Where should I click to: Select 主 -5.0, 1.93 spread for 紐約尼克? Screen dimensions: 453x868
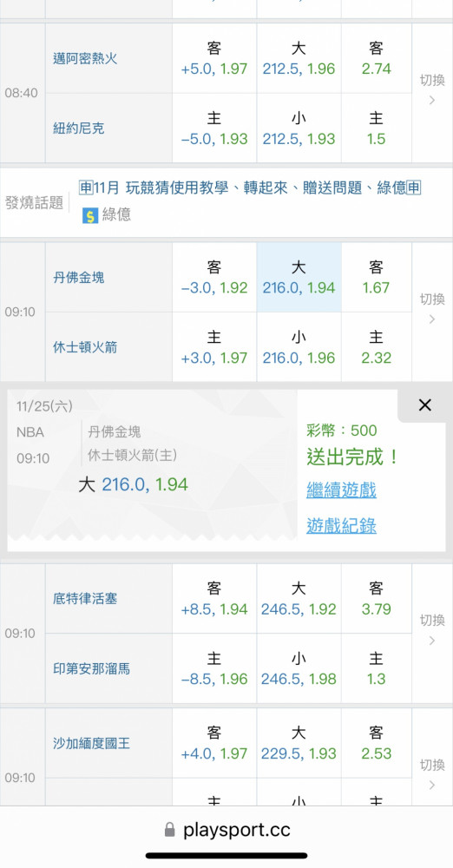pos(214,128)
